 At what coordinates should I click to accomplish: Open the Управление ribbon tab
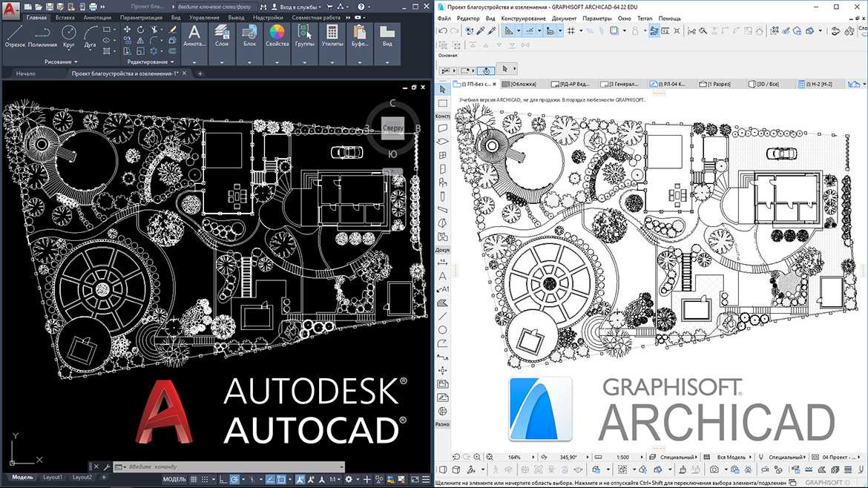(x=204, y=18)
